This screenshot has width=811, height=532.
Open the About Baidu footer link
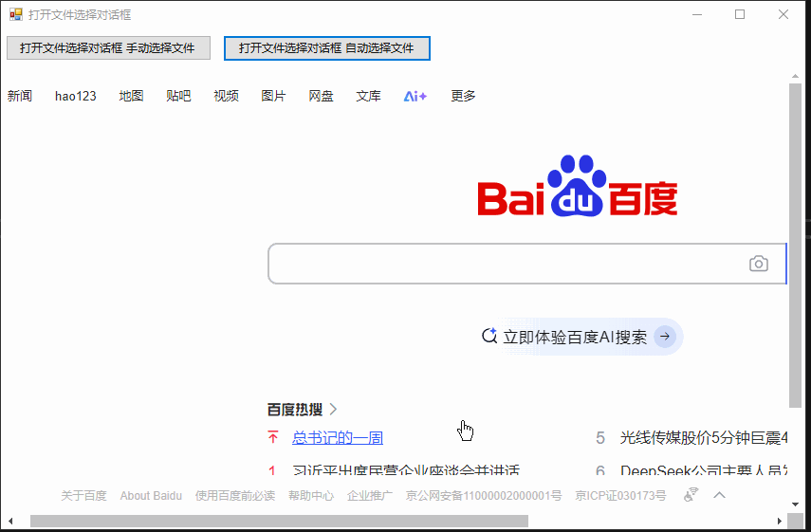pyautogui.click(x=151, y=495)
